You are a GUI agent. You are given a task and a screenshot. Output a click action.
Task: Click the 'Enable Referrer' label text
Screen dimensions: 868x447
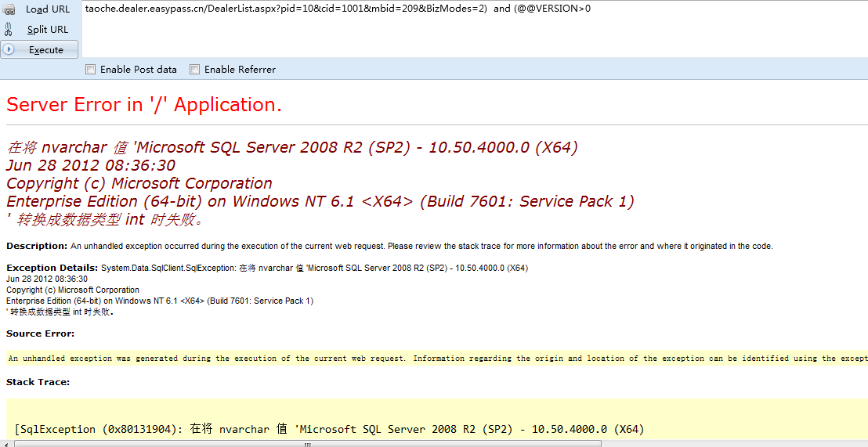click(x=240, y=69)
